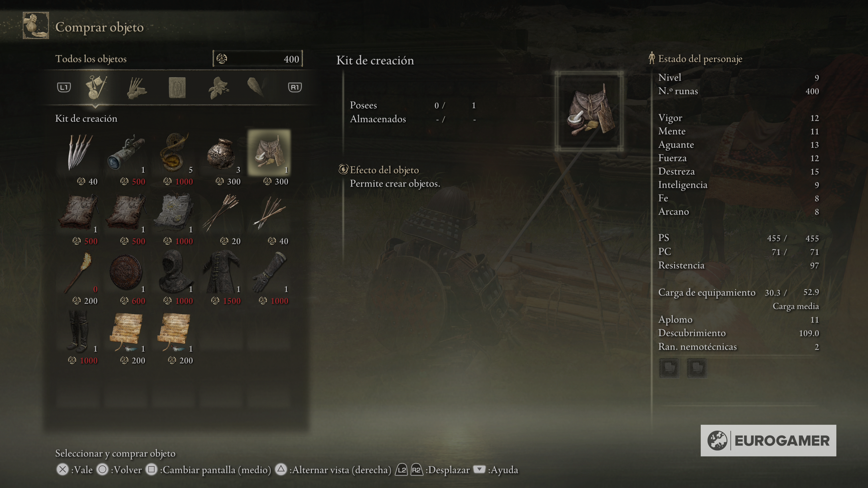Click the L1 previous category button
This screenshot has height=488, width=868.
(x=64, y=88)
